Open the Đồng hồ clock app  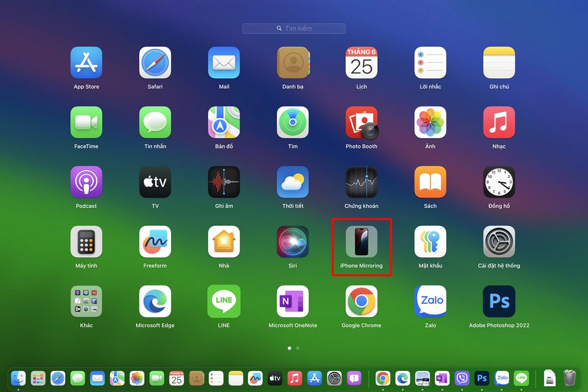click(499, 182)
